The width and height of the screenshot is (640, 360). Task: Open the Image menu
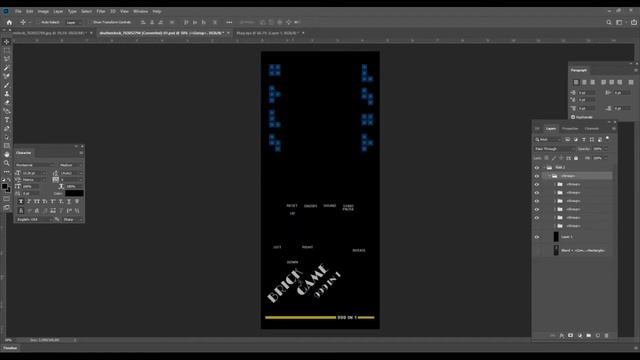click(43, 11)
